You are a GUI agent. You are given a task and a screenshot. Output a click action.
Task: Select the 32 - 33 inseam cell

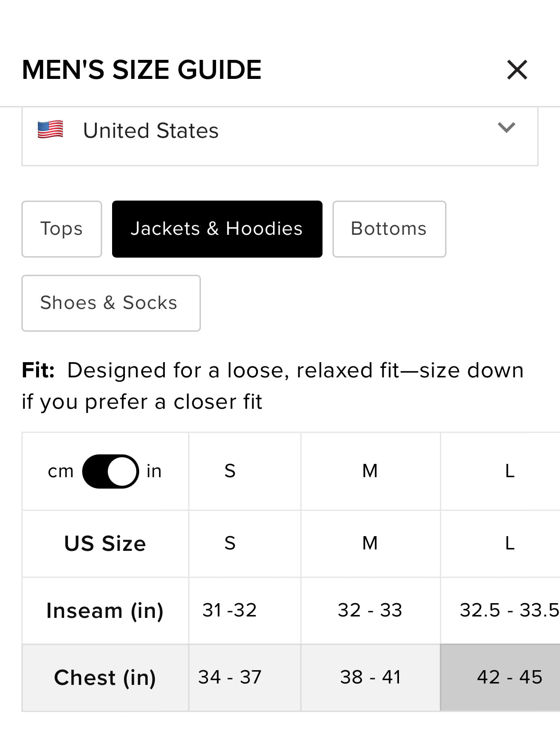[x=370, y=611]
